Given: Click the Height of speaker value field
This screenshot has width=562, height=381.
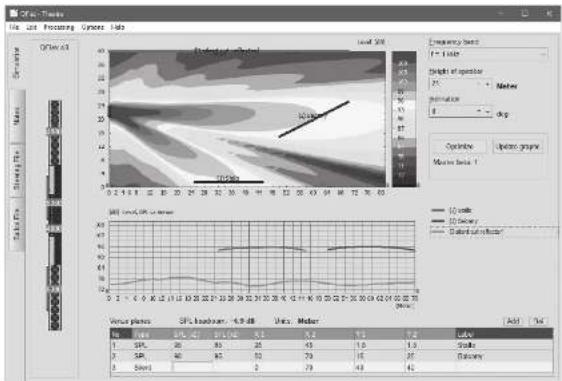Looking at the screenshot, I should tap(453, 84).
